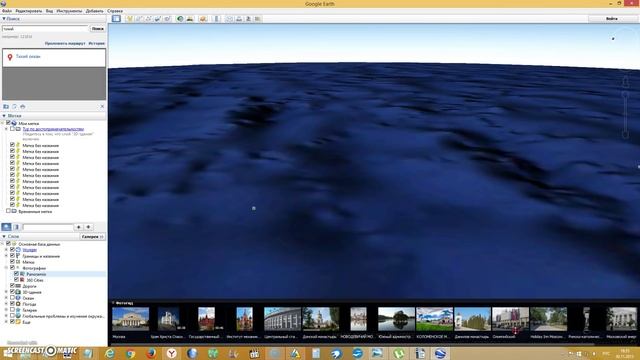Open the Вид menu
This screenshot has width=640, height=360.
pos(49,11)
